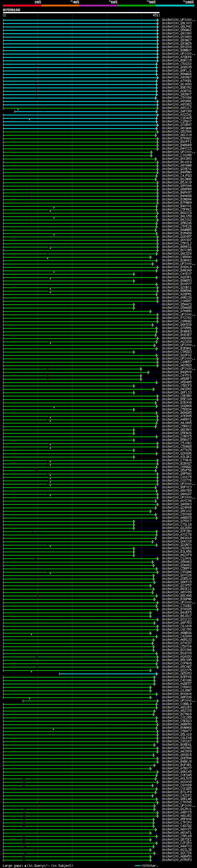Select hit label UniRef100_C0C2M9
197x868 pixels.
click(177, 717)
